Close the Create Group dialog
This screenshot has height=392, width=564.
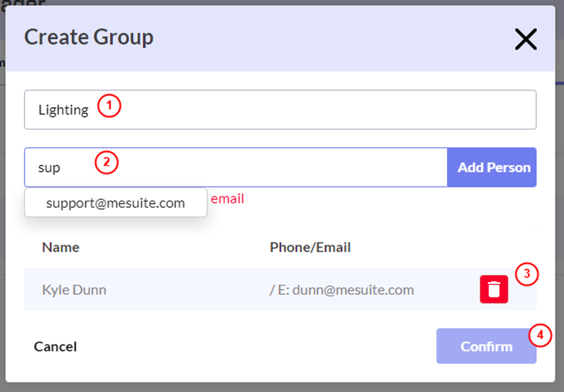pos(526,39)
